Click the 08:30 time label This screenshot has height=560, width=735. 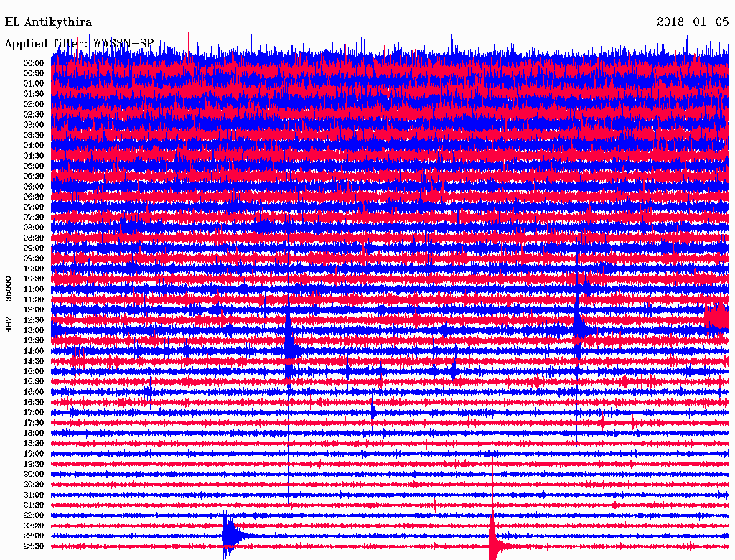tap(34, 238)
